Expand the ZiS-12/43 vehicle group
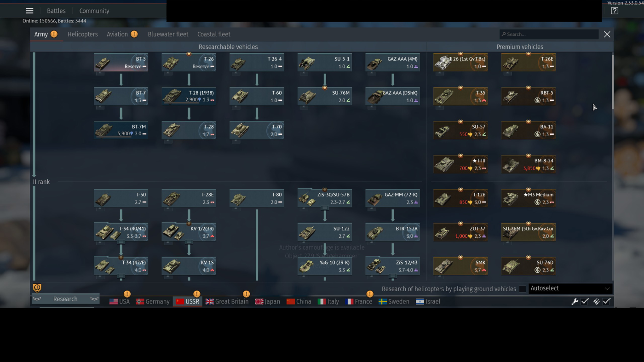This screenshot has width=644, height=362. point(393,276)
